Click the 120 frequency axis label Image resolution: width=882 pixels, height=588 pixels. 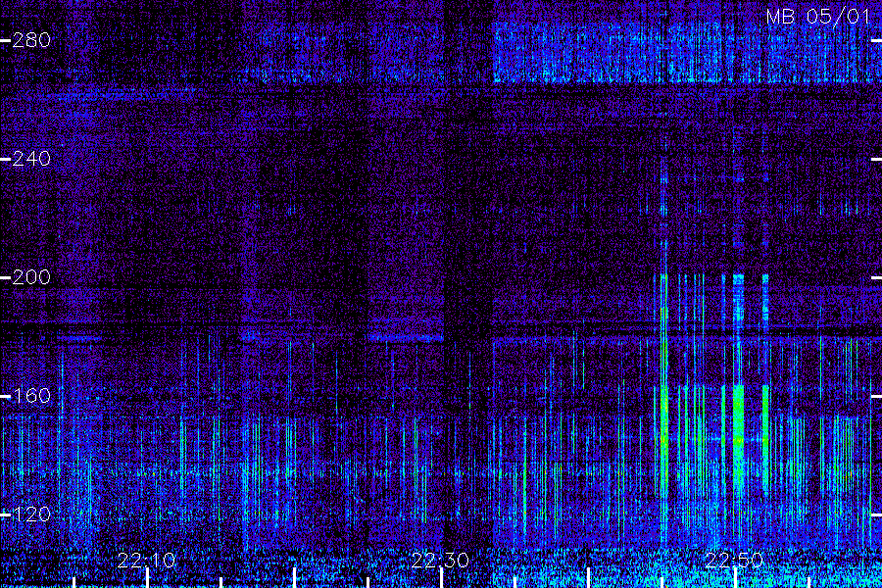31,514
